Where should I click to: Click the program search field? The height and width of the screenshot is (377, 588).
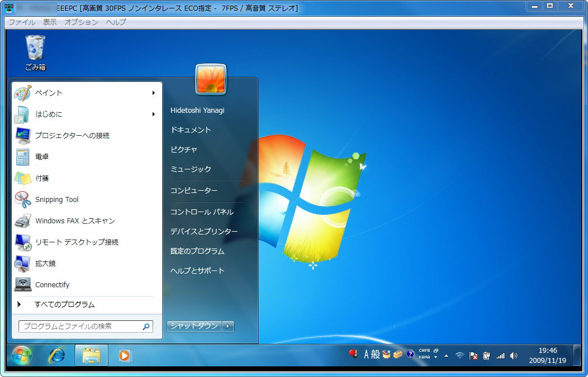(x=84, y=326)
